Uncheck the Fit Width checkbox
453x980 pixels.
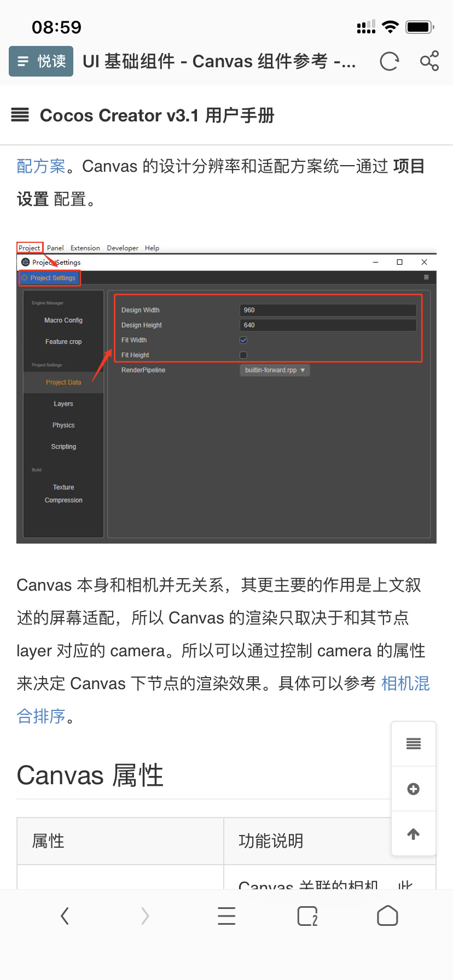coord(243,340)
